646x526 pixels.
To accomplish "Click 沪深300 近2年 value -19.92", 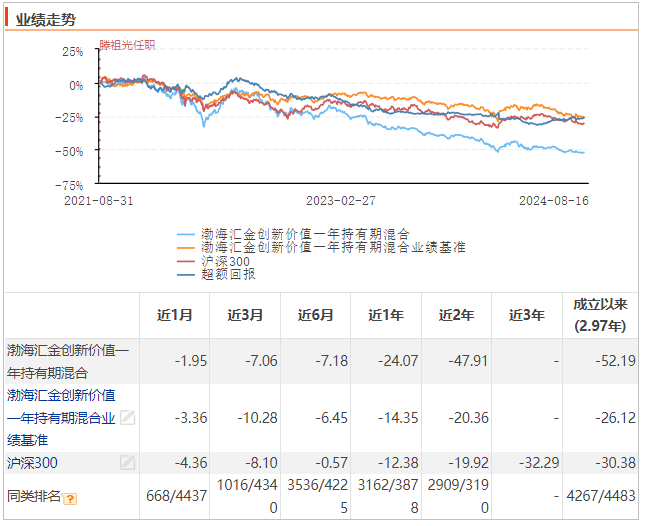I will (x=469, y=463).
